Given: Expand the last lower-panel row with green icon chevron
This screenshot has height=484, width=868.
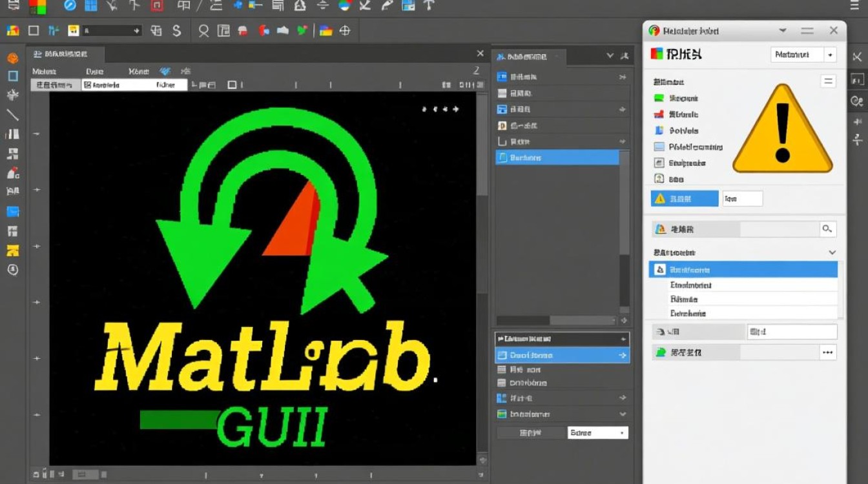Looking at the screenshot, I should coord(623,414).
